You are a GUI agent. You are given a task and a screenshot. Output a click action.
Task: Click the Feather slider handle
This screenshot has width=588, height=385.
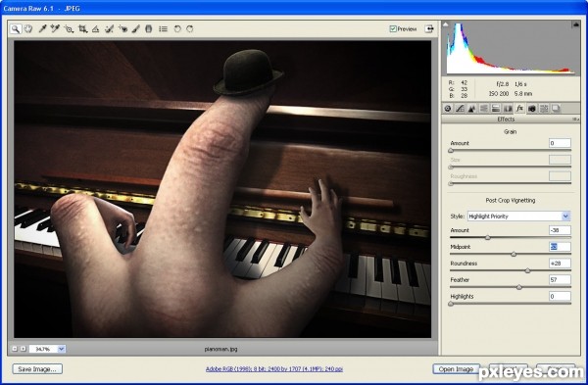(519, 287)
